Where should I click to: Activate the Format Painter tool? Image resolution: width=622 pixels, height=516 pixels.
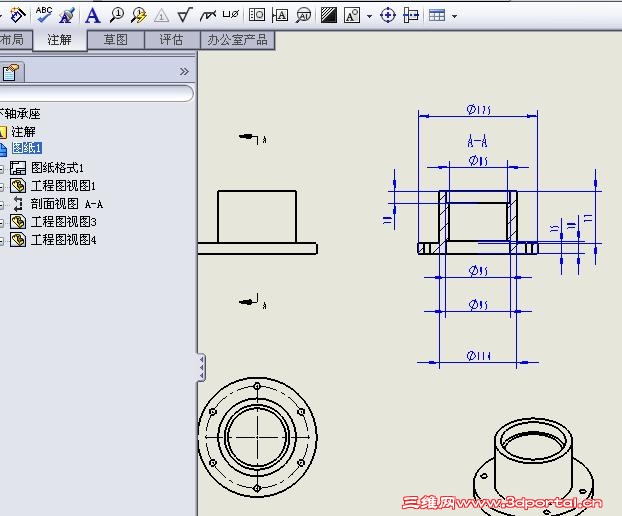pyautogui.click(x=67, y=15)
